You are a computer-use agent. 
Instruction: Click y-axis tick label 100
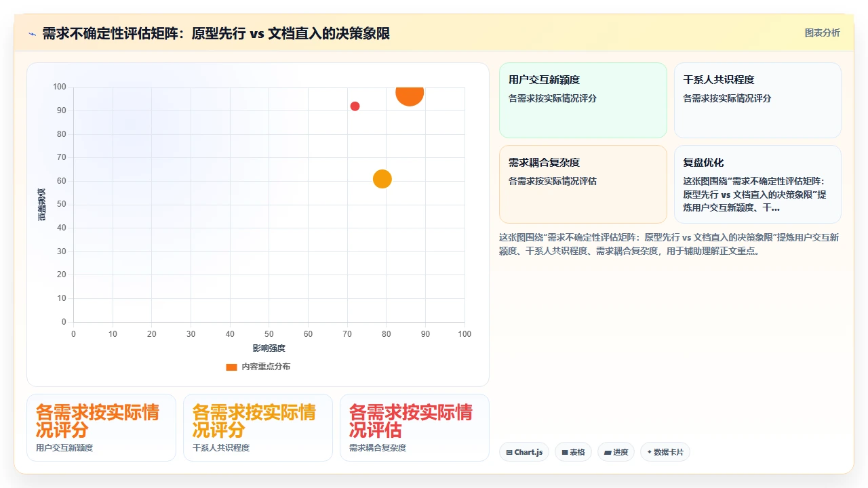point(60,87)
